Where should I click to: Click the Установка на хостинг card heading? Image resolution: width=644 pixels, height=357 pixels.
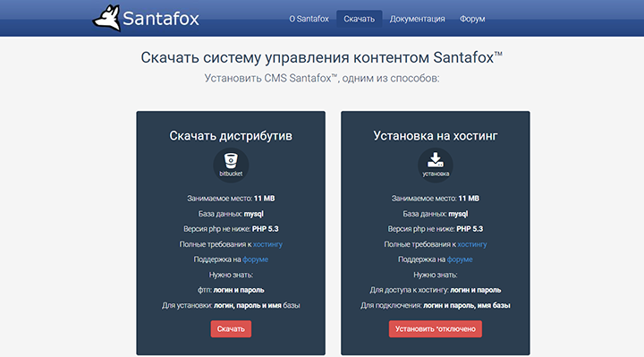click(x=436, y=136)
